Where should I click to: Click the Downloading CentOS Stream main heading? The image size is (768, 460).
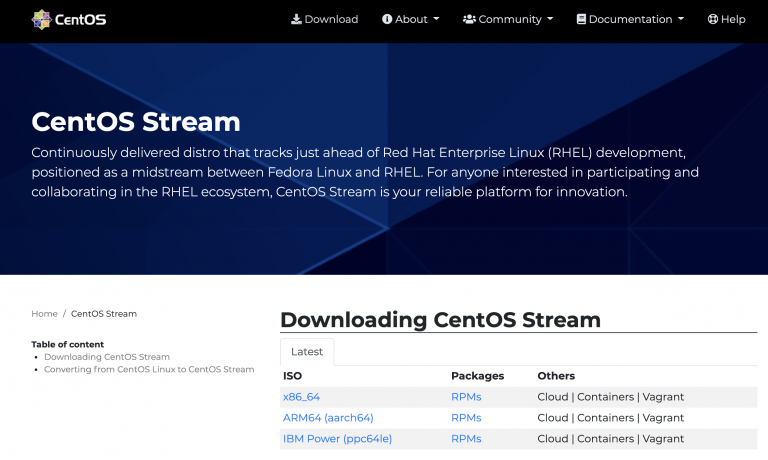click(440, 320)
